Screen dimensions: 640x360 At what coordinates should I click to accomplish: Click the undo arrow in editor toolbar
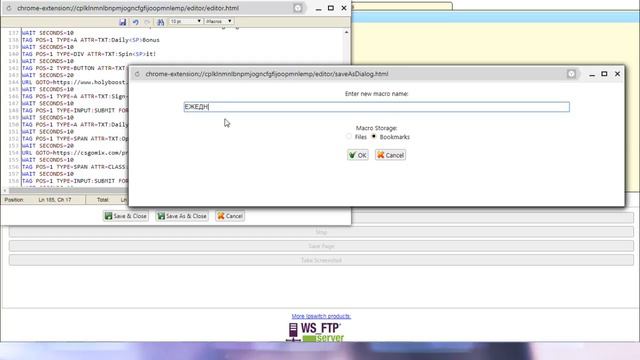coord(136,22)
